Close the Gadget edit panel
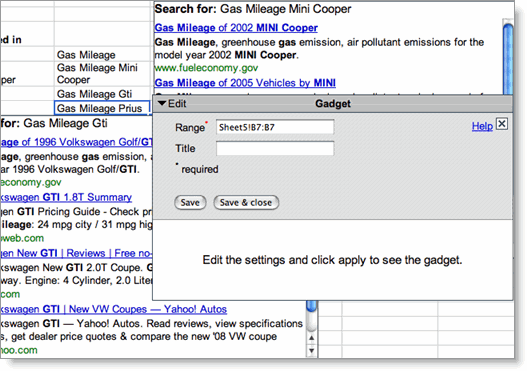Image resolution: width=527 pixels, height=371 pixels. point(502,124)
